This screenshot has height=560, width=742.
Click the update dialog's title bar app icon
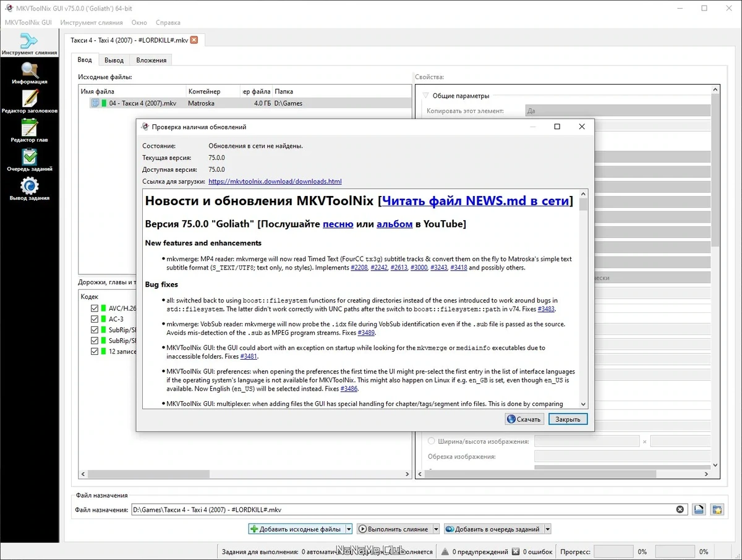click(145, 127)
